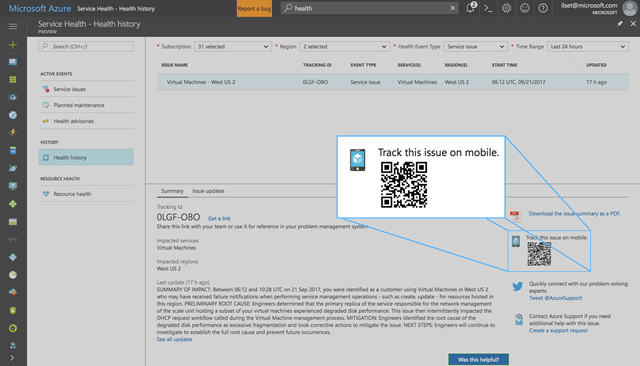Open the hamburger menu icon
Screen dimensions: 640x366
[x=13, y=27]
